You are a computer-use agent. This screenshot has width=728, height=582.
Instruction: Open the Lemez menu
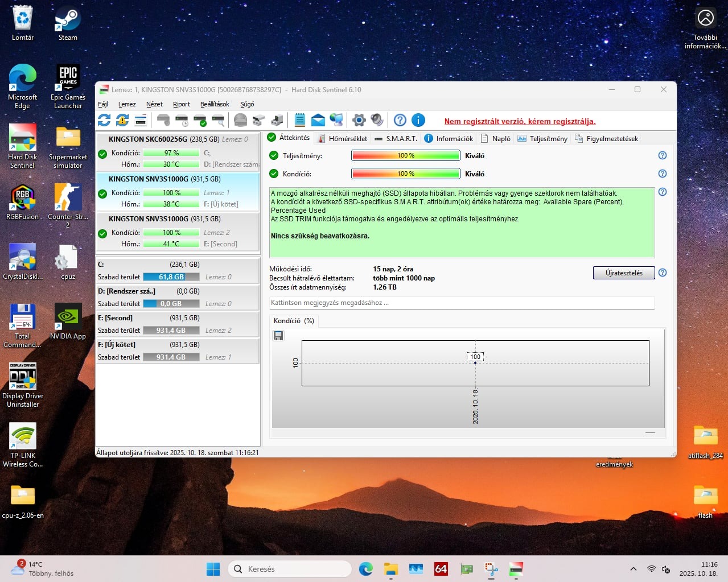127,104
